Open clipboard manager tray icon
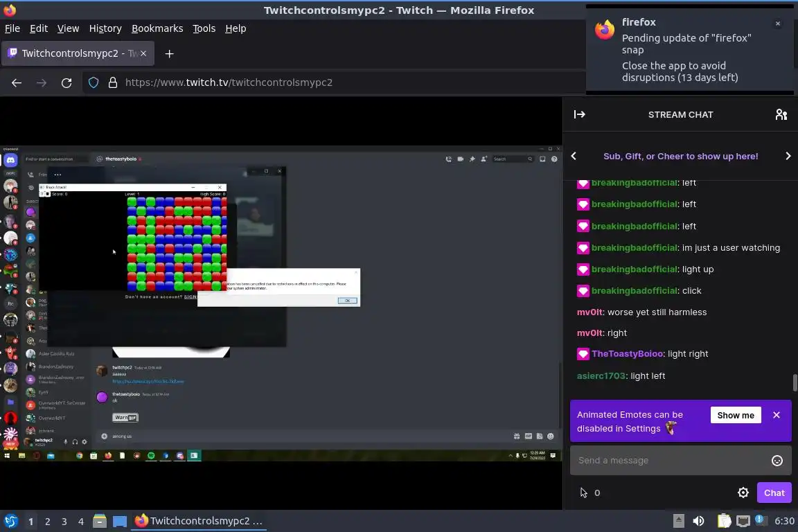 tap(724, 522)
